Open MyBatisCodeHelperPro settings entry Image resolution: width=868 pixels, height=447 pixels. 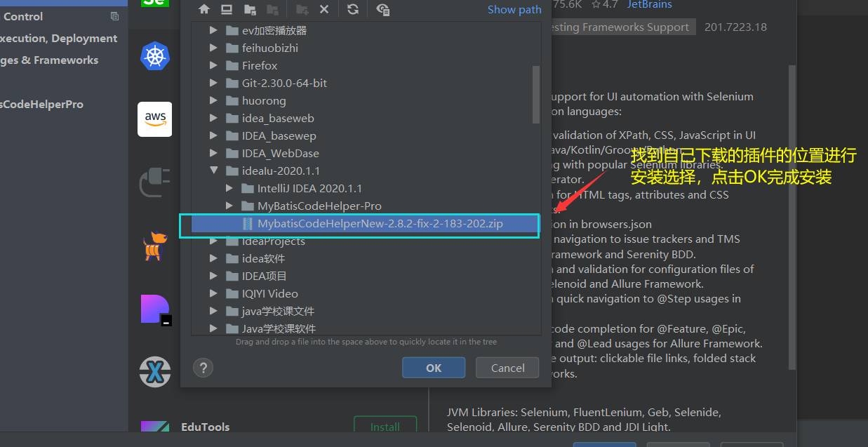[x=41, y=105]
